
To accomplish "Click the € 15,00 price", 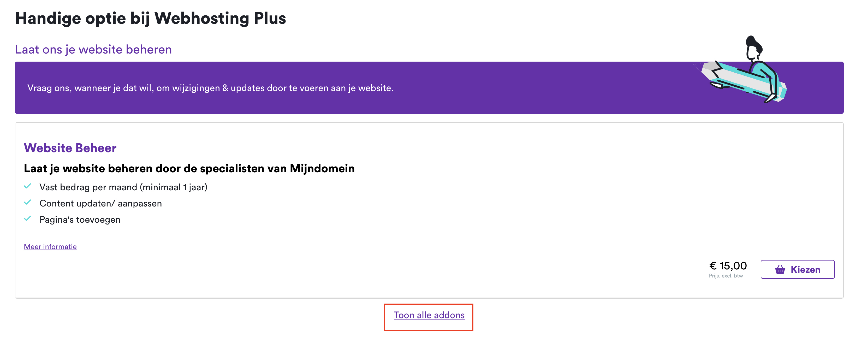I will 728,266.
